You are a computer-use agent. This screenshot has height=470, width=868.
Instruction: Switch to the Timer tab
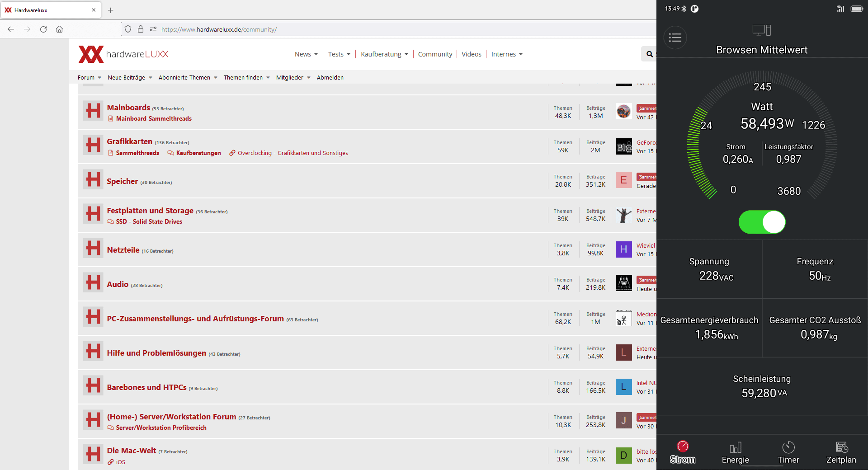(x=788, y=453)
